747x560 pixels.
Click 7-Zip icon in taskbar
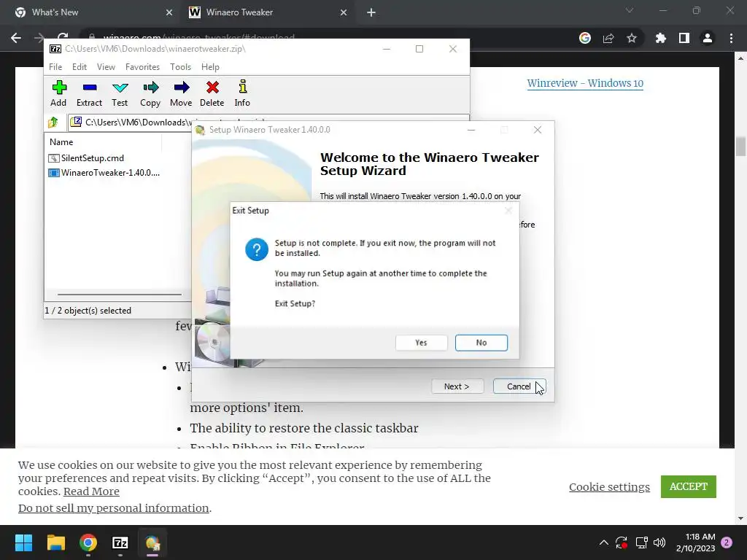coord(120,542)
